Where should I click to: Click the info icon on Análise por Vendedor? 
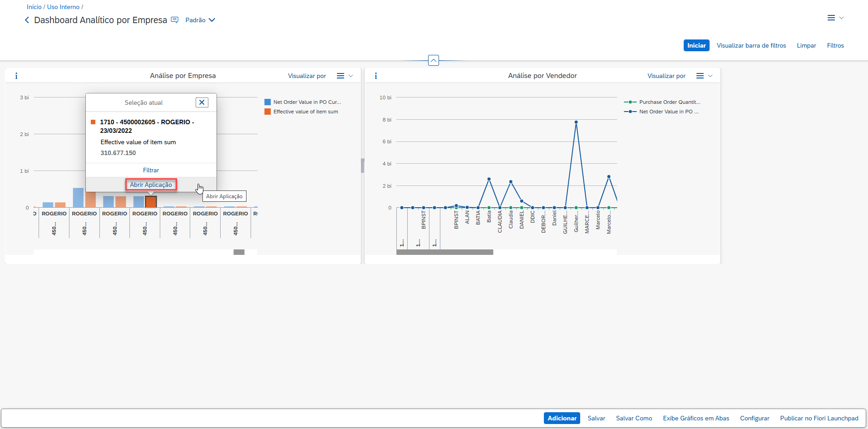coord(376,76)
